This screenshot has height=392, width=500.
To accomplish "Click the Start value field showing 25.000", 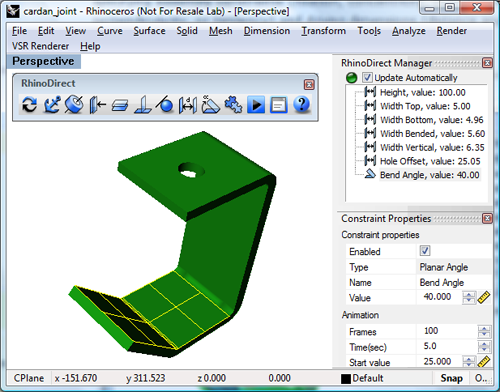I will tap(439, 362).
